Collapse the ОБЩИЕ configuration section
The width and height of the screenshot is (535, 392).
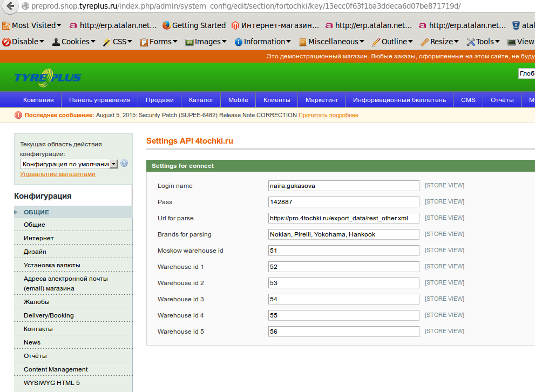click(x=73, y=212)
